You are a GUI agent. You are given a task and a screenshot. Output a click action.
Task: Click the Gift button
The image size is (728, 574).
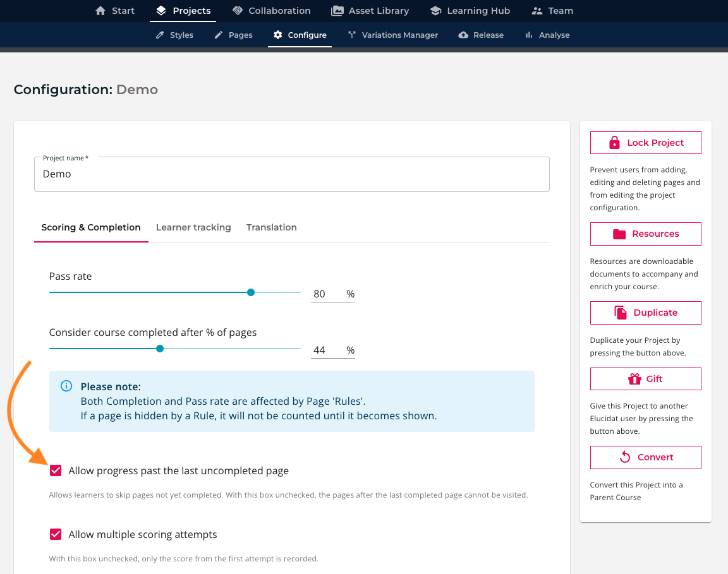[x=645, y=379]
